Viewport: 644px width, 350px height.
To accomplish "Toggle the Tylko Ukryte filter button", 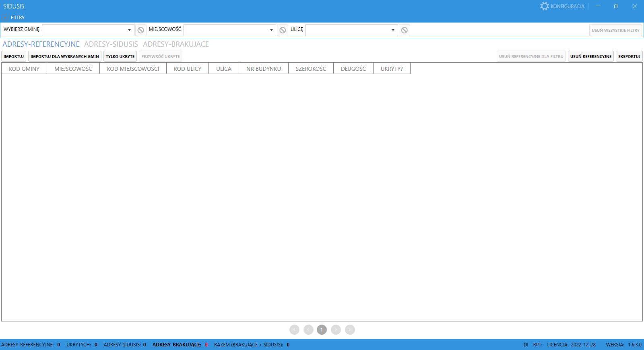I will click(x=120, y=56).
